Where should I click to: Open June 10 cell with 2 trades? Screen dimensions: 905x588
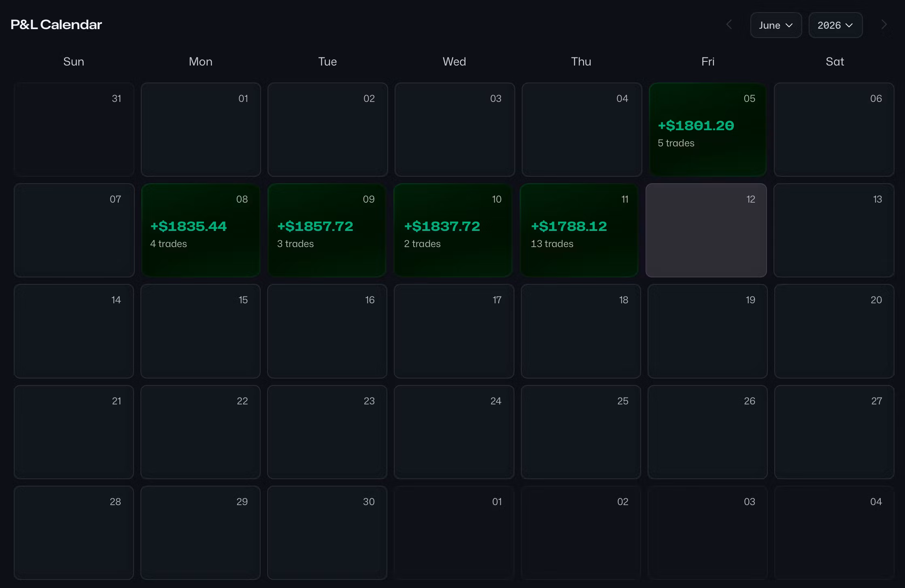[453, 230]
